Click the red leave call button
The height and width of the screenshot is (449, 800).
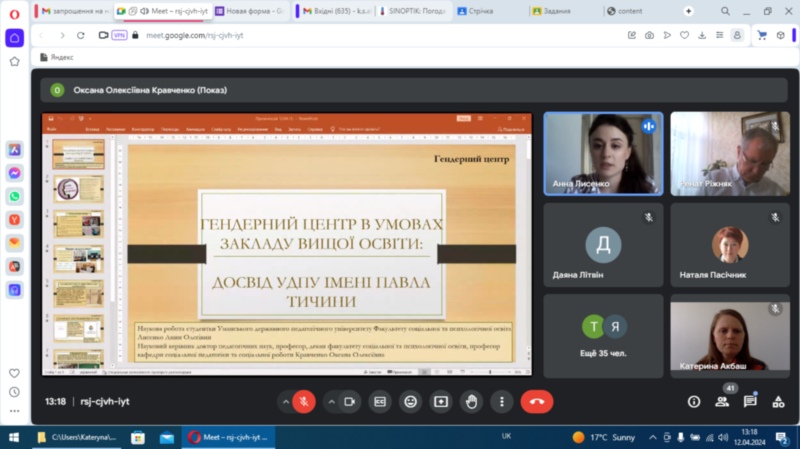tap(537, 401)
